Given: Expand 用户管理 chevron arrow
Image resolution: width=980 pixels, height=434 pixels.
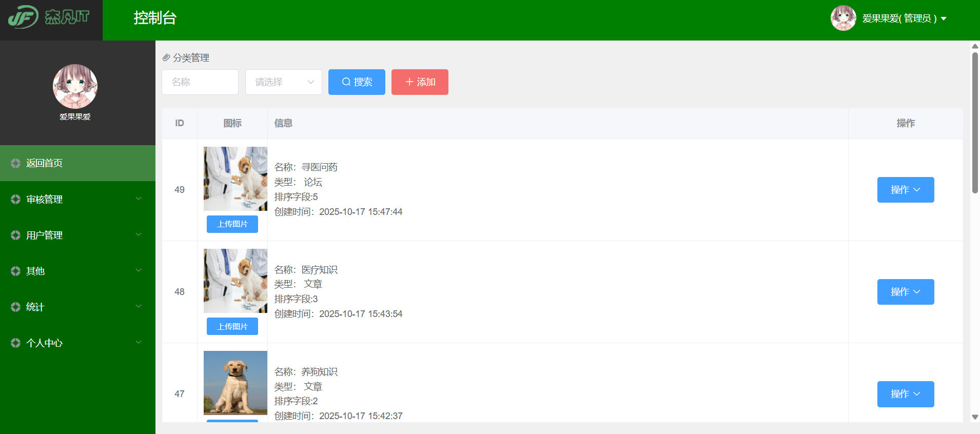Looking at the screenshot, I should coord(139,234).
